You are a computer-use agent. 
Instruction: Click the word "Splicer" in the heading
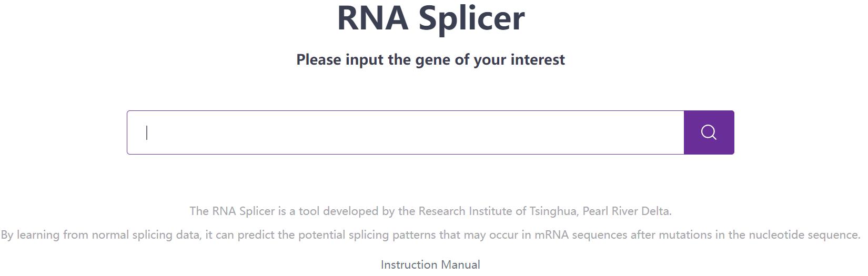[x=471, y=18]
